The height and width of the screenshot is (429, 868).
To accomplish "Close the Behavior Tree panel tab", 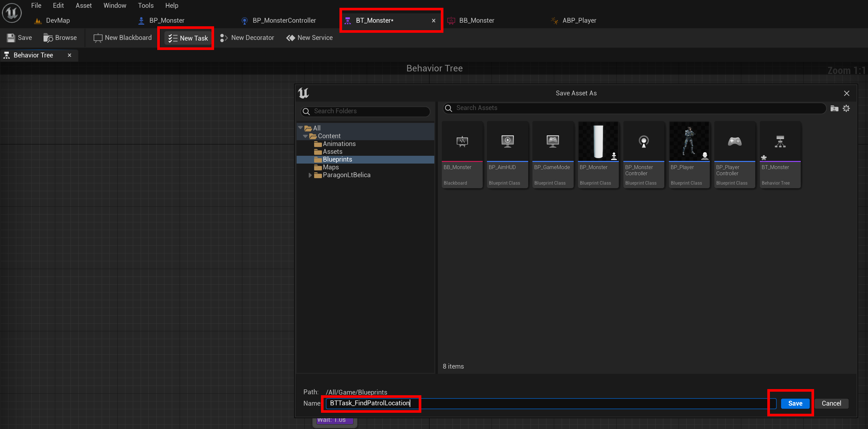I will pos(70,55).
